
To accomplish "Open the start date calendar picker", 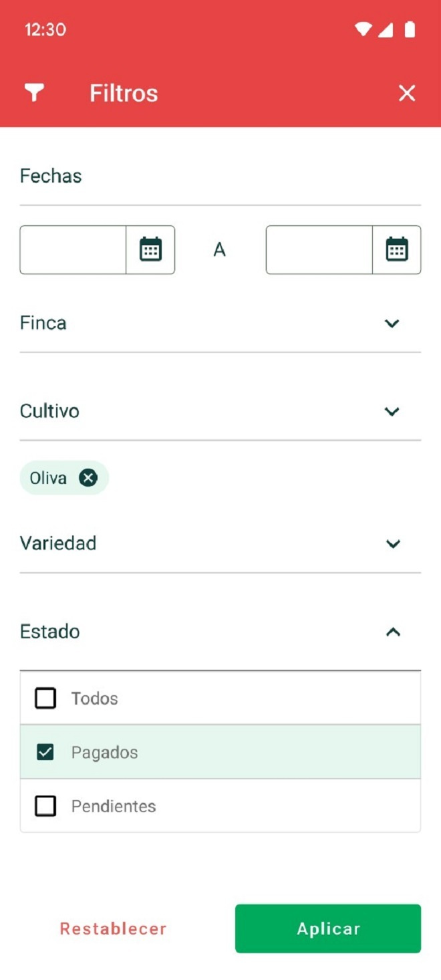I will pyautogui.click(x=150, y=249).
